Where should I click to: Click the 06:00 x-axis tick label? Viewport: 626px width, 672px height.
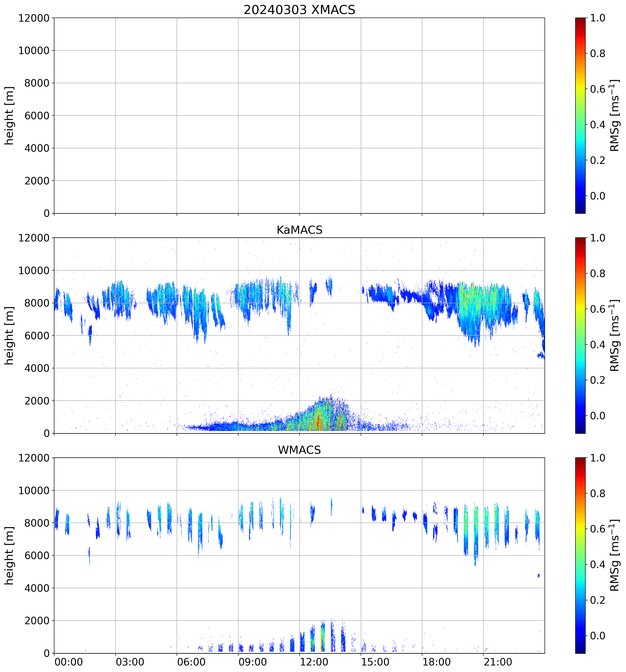pyautogui.click(x=191, y=662)
